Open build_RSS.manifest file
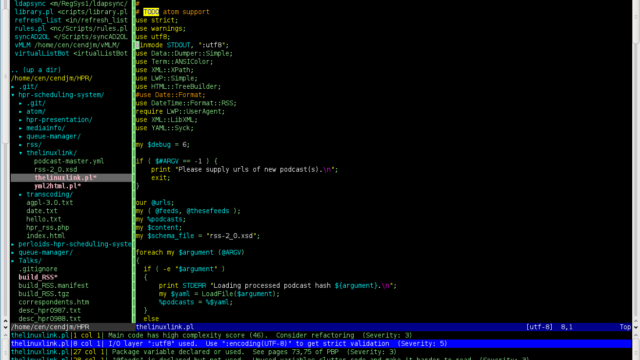 pyautogui.click(x=53, y=286)
